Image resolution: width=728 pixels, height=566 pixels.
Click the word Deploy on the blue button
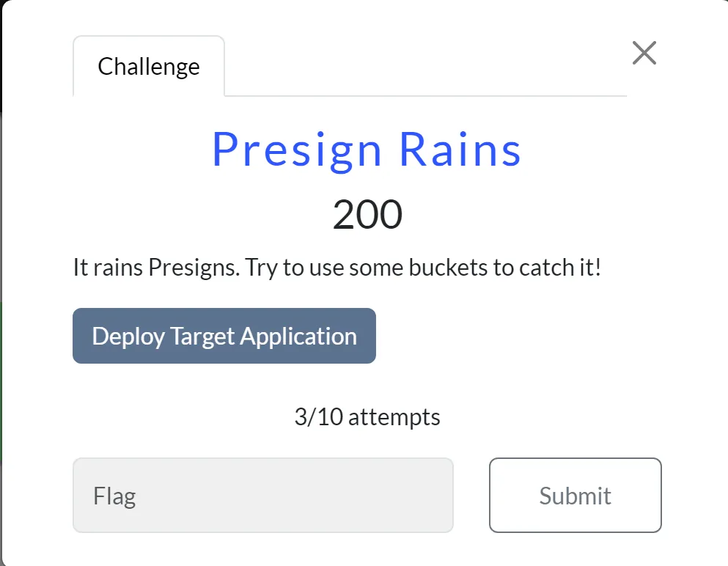coord(128,336)
